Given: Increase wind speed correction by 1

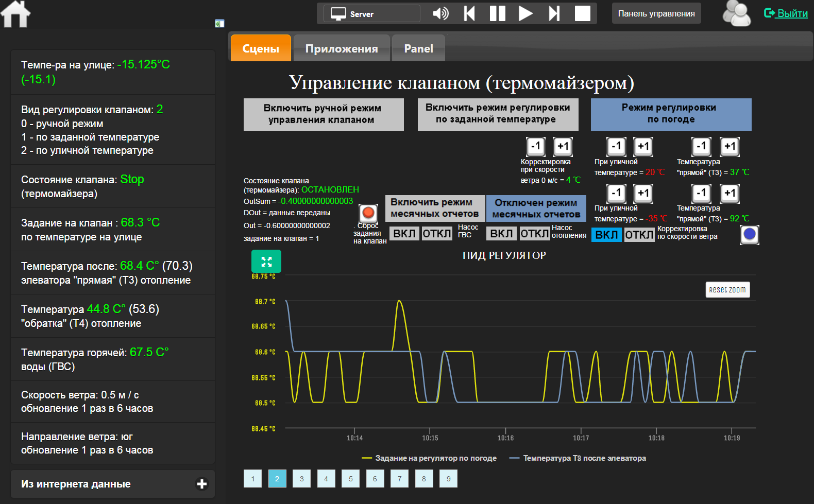Looking at the screenshot, I should [563, 146].
